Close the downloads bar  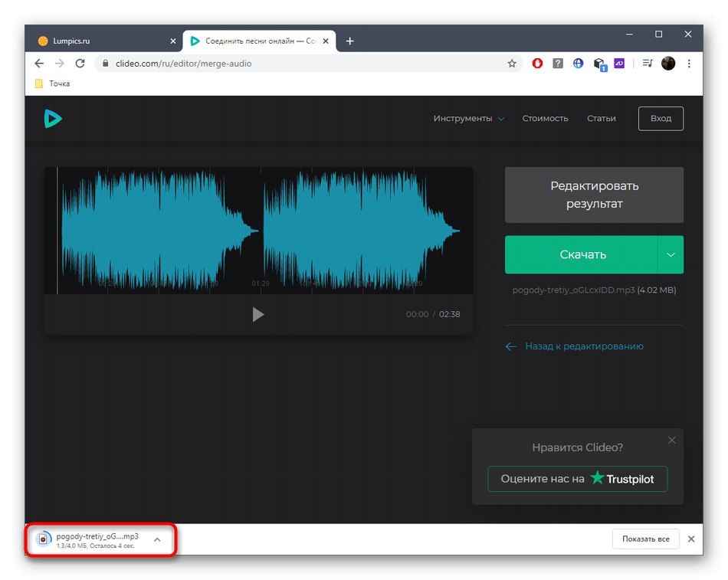691,539
